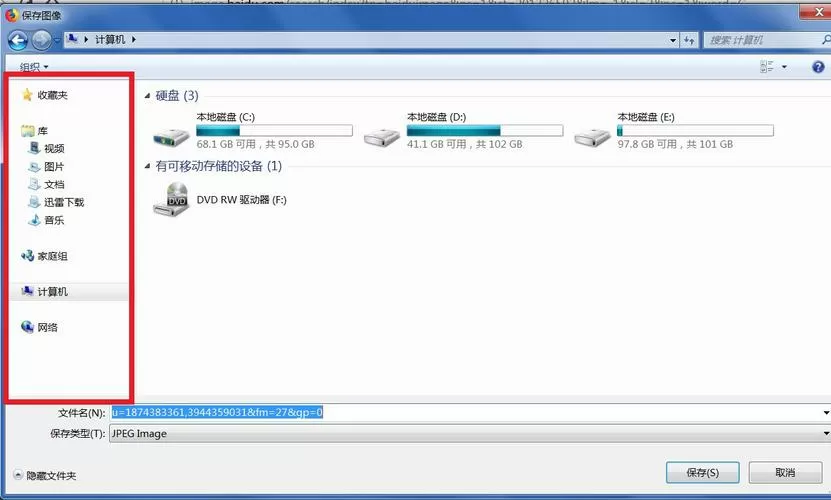Click the 保存(S) button
The height and width of the screenshot is (500, 831).
click(703, 472)
